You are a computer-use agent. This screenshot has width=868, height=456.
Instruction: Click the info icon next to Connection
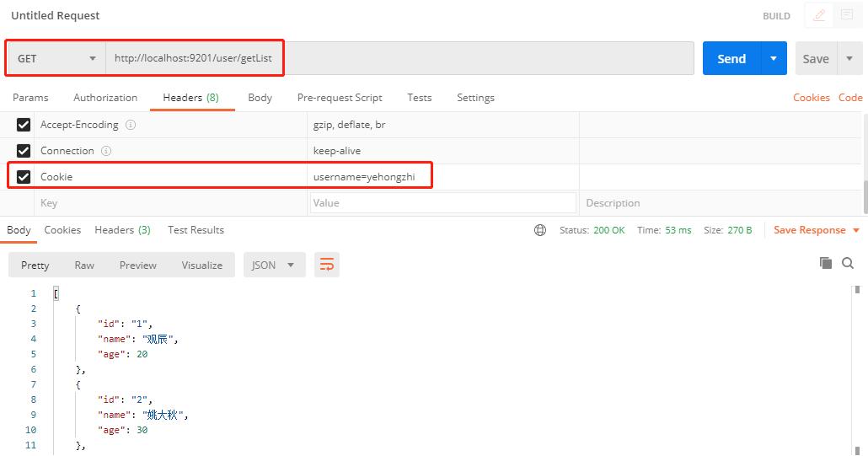point(106,151)
